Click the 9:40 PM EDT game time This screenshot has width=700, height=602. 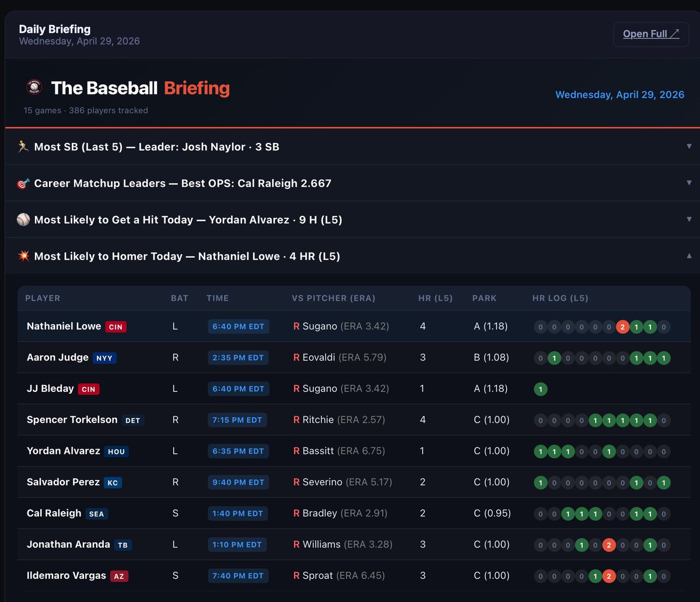pyautogui.click(x=239, y=482)
